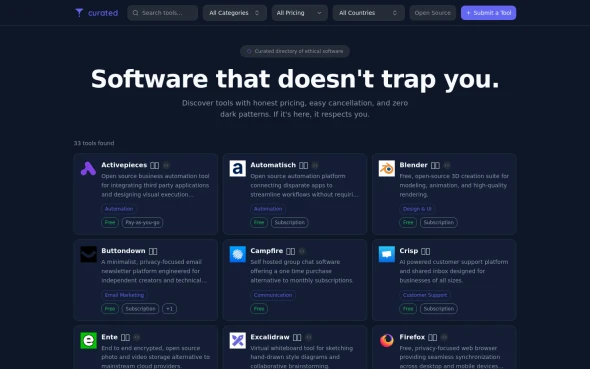Open the All Pricing dropdown

300,13
